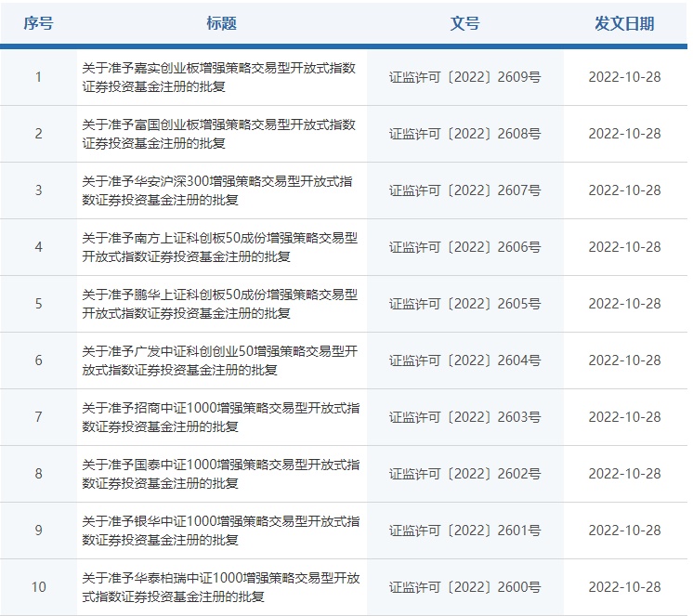This screenshot has width=693, height=616.
Task: Click the date 2022-10-28 in the 2607号 row
Action: click(x=624, y=190)
